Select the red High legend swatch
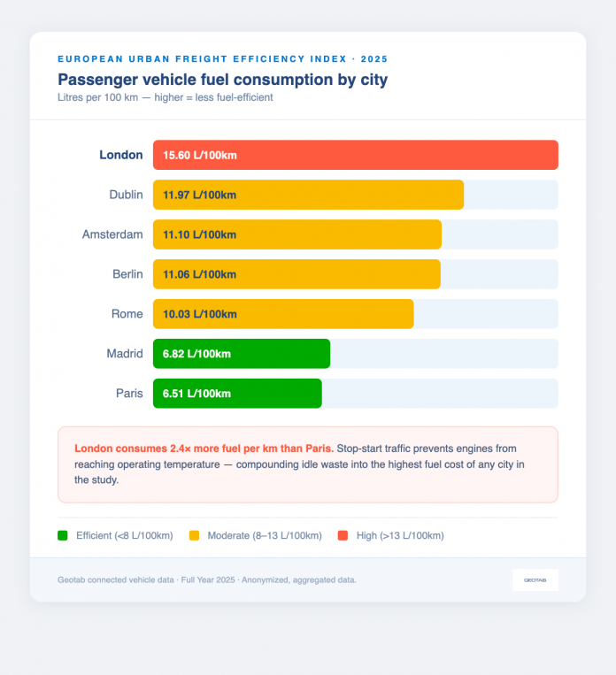 point(343,535)
